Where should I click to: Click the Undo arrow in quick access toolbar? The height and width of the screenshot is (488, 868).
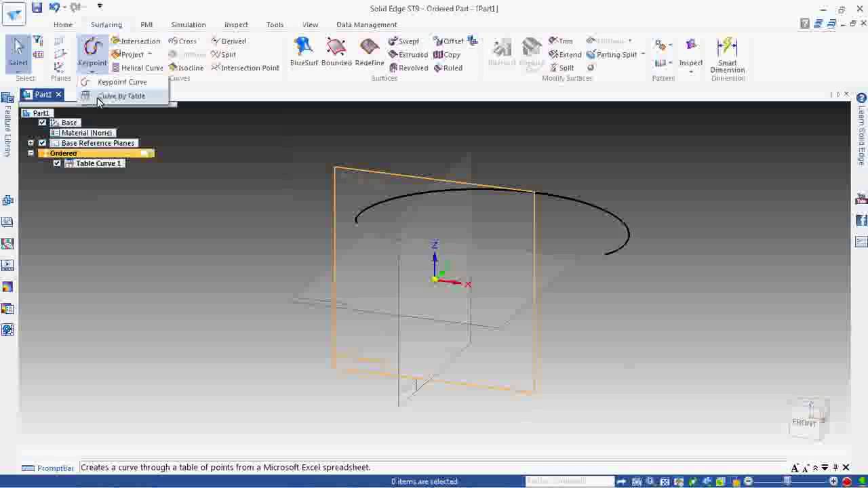[54, 7]
